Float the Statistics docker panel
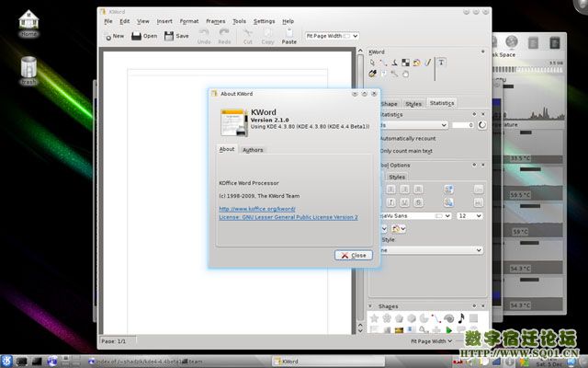This screenshot has height=368, width=588. pos(474,114)
